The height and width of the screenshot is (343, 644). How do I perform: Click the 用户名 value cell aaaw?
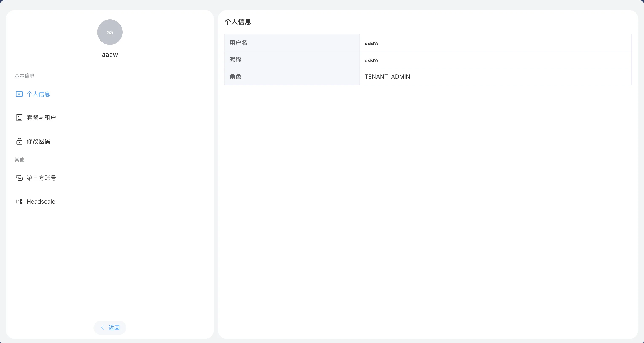[371, 43]
